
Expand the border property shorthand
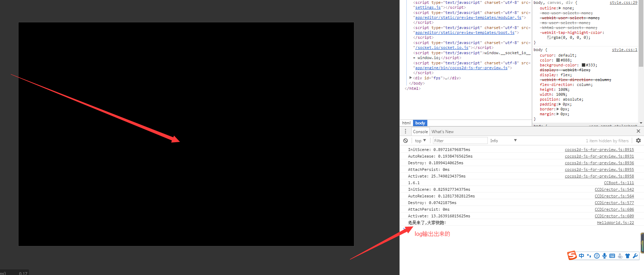pyautogui.click(x=558, y=109)
